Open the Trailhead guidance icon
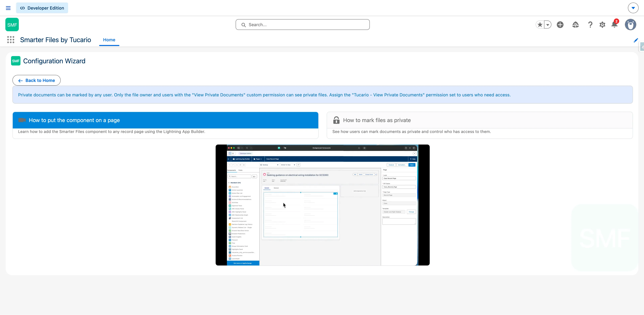 [x=576, y=25]
